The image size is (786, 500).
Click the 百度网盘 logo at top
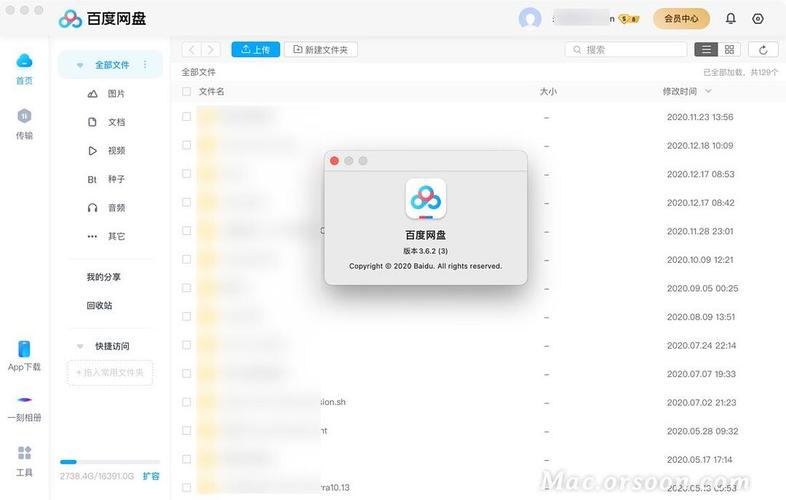(103, 19)
